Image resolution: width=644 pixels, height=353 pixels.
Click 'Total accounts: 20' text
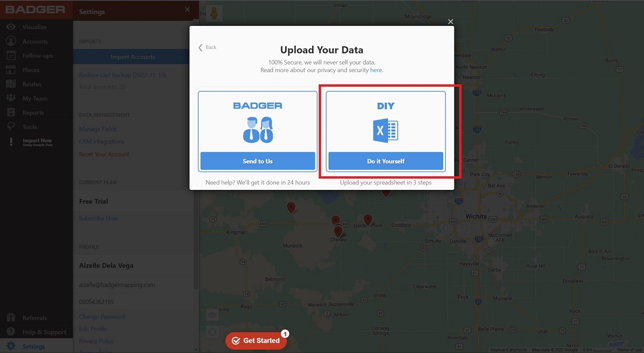pos(102,87)
